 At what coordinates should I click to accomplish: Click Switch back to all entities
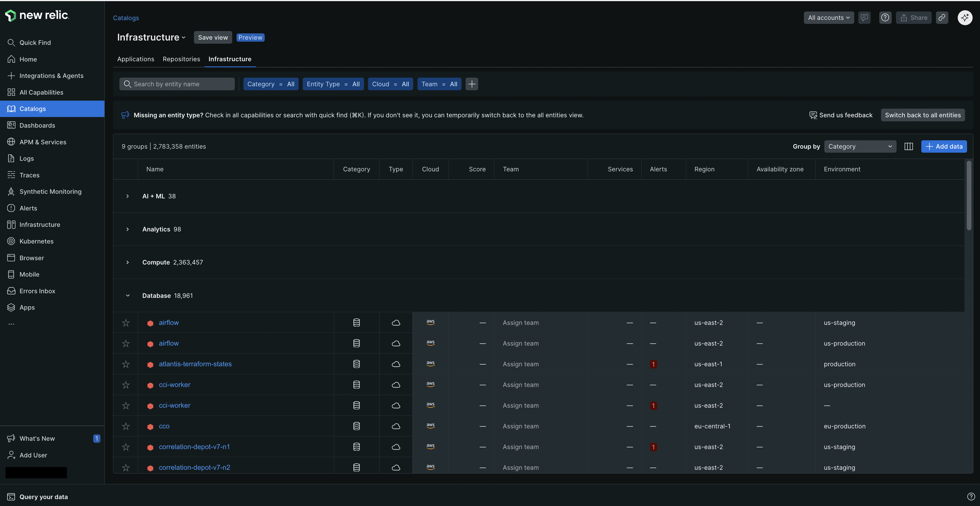pos(922,115)
